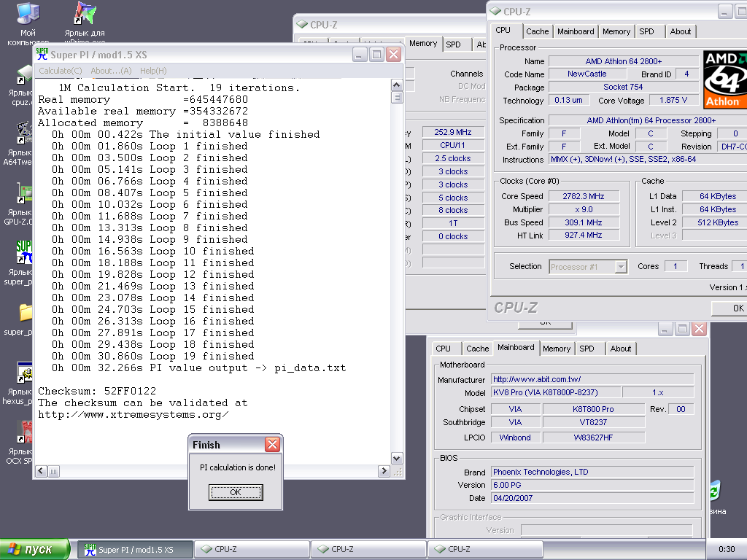Activate the first CPU-Z taskbar button
This screenshot has height=560, width=747.
coord(252,550)
